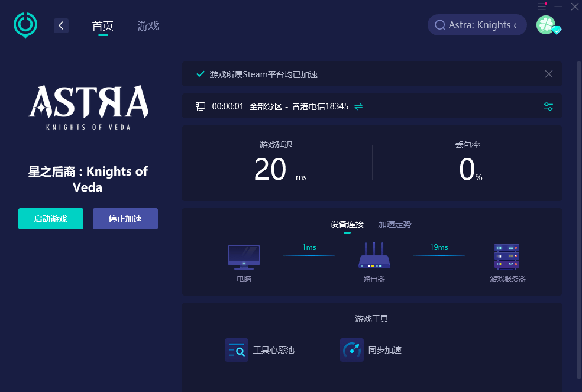Open the 游戏 tab
Screen dimensions: 582x392
click(x=148, y=25)
